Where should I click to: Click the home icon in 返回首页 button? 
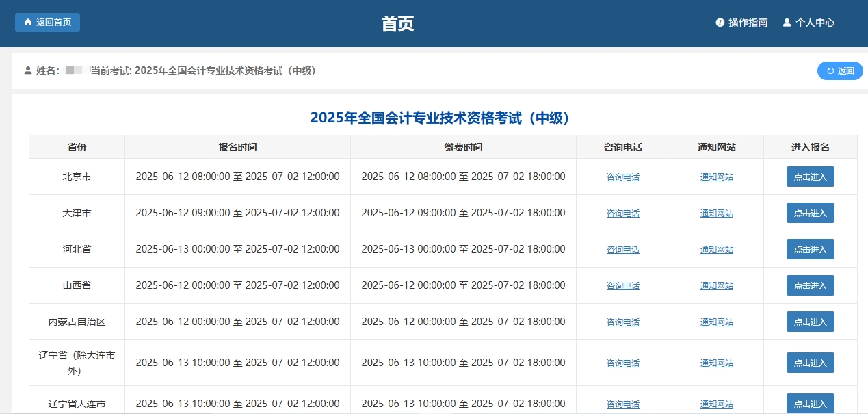(28, 23)
